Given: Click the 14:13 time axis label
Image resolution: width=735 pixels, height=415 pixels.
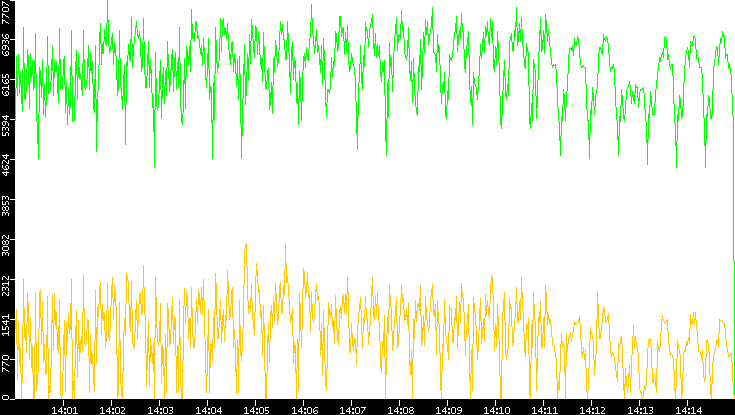Looking at the screenshot, I should pyautogui.click(x=640, y=410).
